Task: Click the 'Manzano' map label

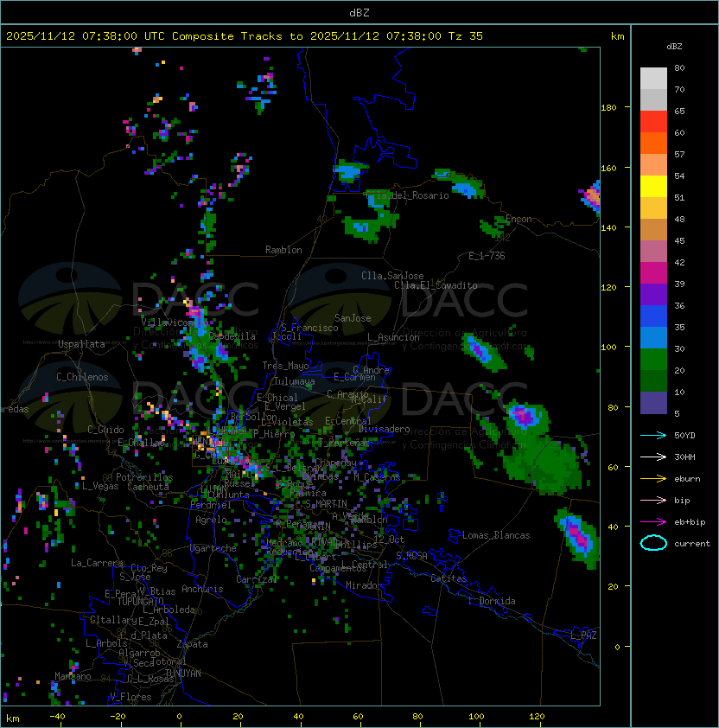Action: [73, 676]
